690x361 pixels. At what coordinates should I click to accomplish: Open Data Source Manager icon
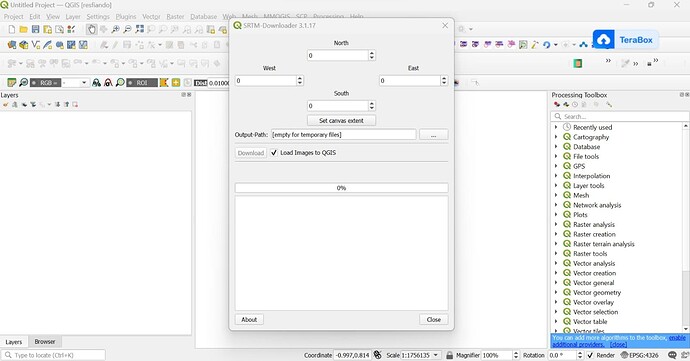click(x=12, y=45)
